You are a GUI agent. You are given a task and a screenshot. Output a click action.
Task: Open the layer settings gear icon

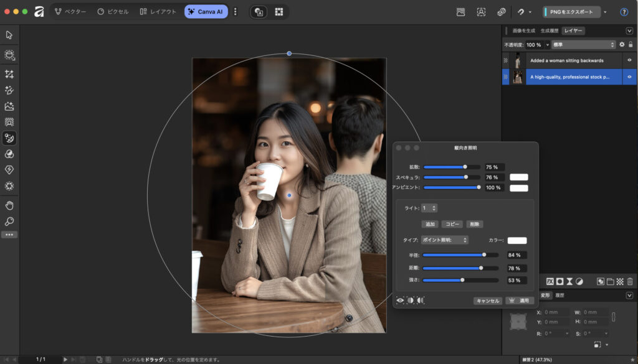(621, 45)
